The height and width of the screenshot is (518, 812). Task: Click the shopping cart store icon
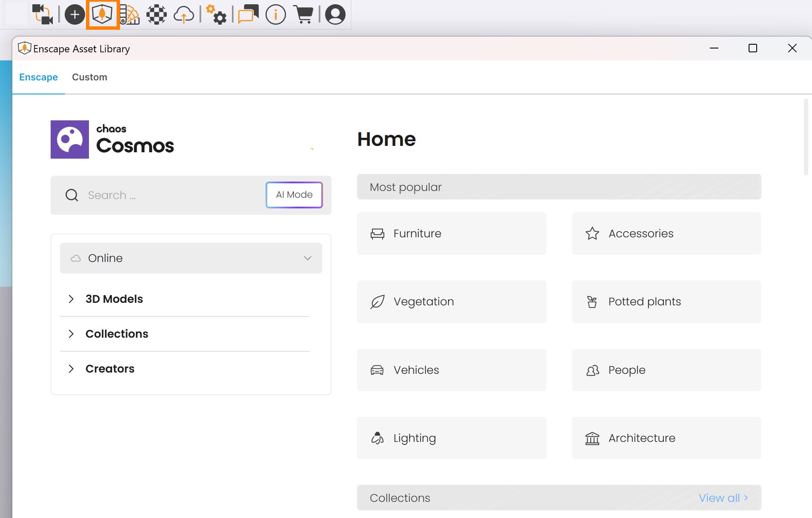point(304,14)
